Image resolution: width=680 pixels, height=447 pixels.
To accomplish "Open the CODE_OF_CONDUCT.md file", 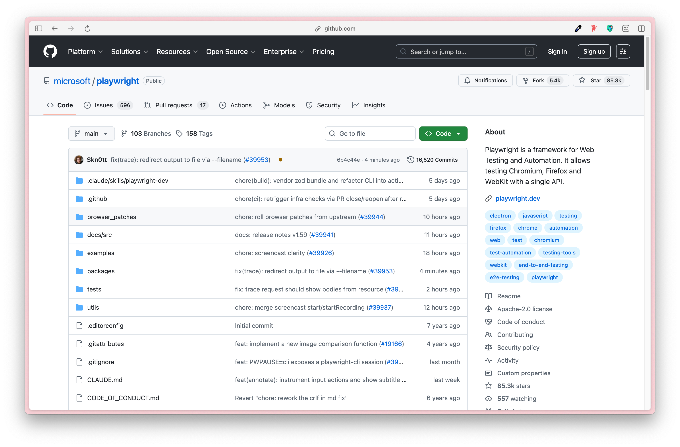I will pos(124,398).
